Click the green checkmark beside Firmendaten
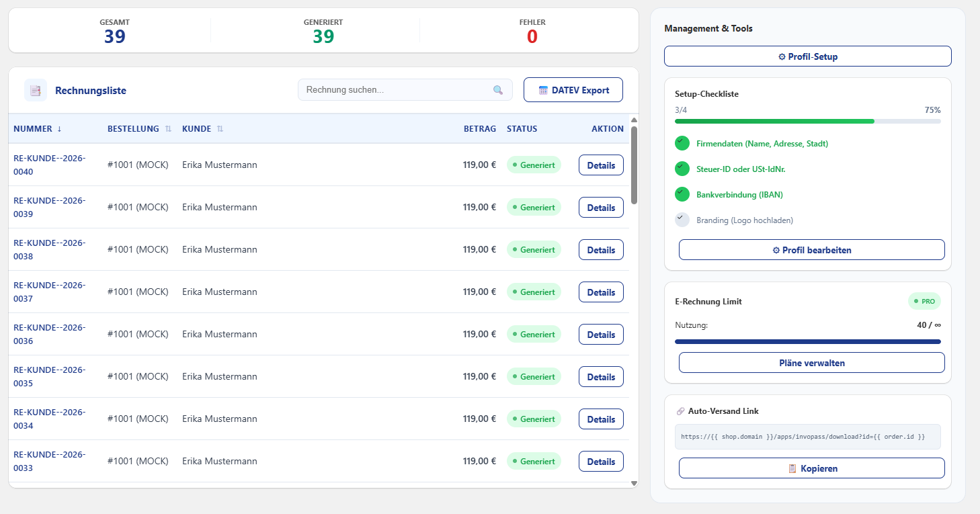 [x=682, y=143]
